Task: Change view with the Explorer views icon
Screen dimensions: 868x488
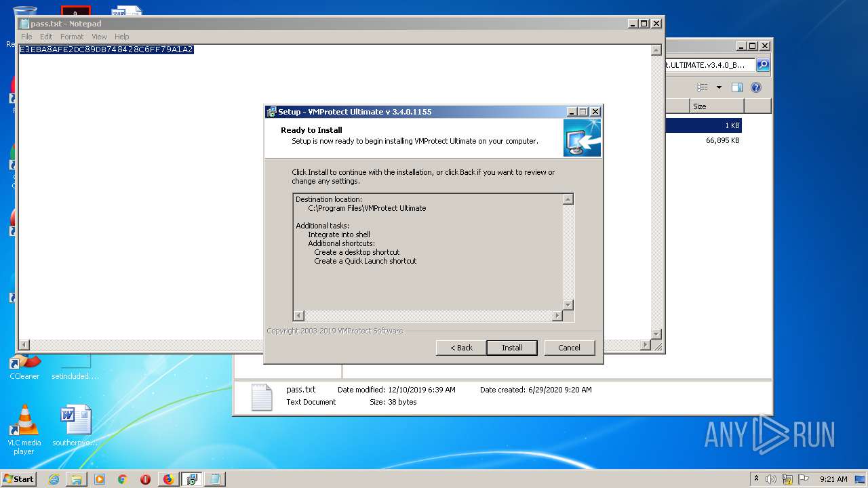Action: click(703, 87)
